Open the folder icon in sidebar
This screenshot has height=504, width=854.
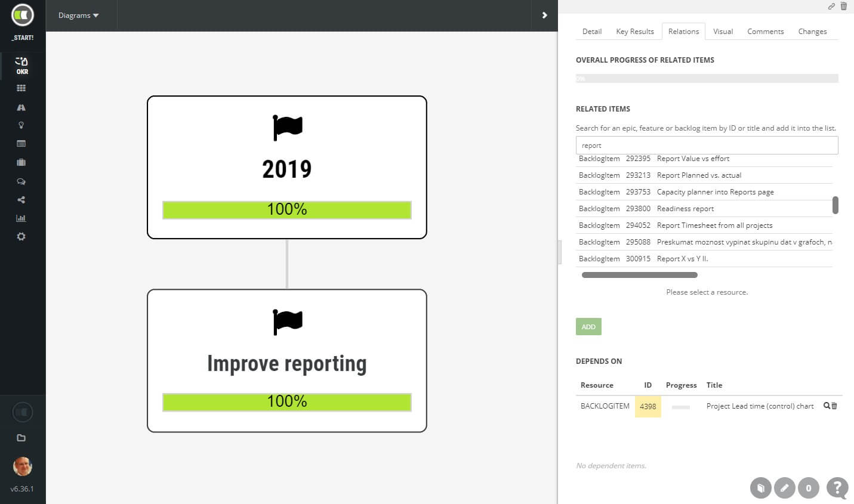point(21,438)
